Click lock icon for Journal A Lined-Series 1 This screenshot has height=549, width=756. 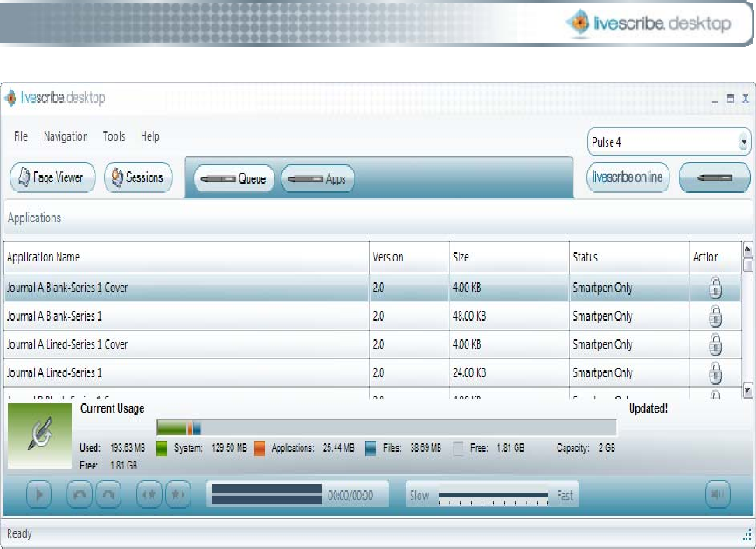pyautogui.click(x=715, y=372)
